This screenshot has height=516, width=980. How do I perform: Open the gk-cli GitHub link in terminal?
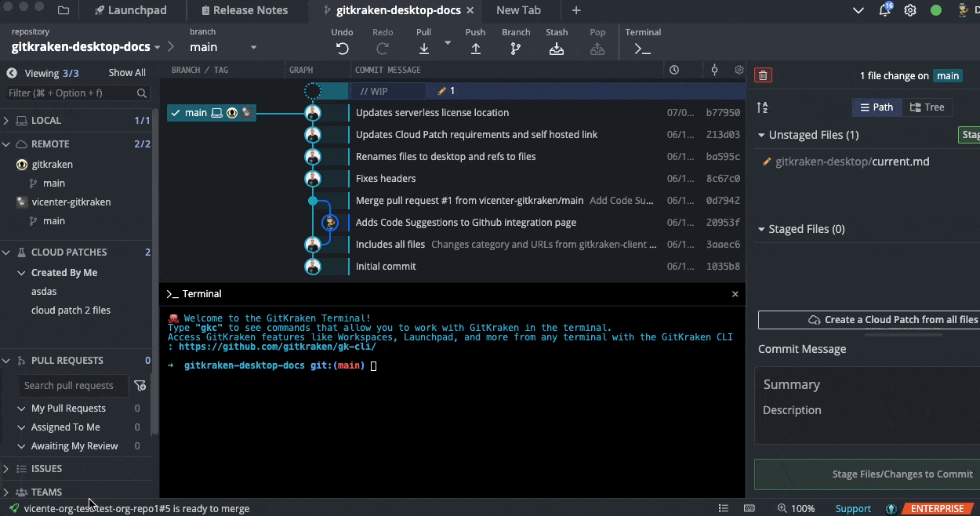pos(278,347)
